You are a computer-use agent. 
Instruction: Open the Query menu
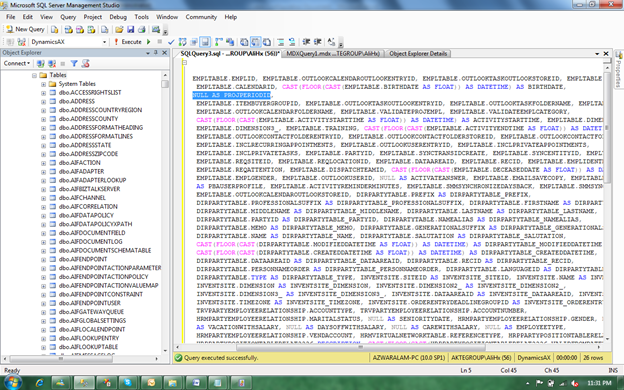click(x=68, y=17)
